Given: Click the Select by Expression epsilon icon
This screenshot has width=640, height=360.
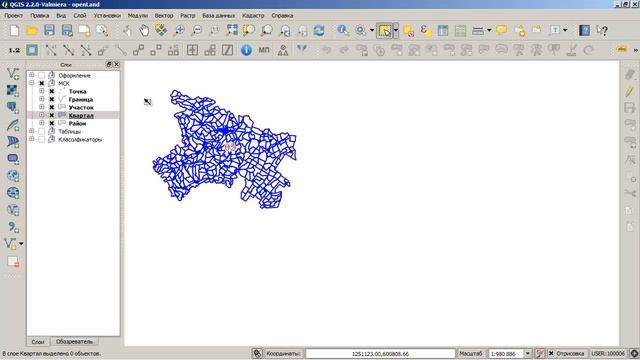Looking at the screenshot, I should coord(426,31).
